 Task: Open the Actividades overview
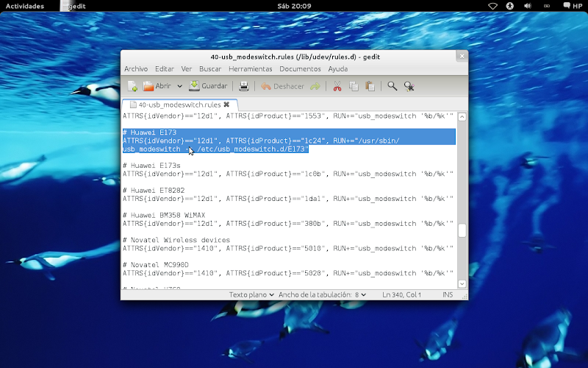click(x=25, y=6)
